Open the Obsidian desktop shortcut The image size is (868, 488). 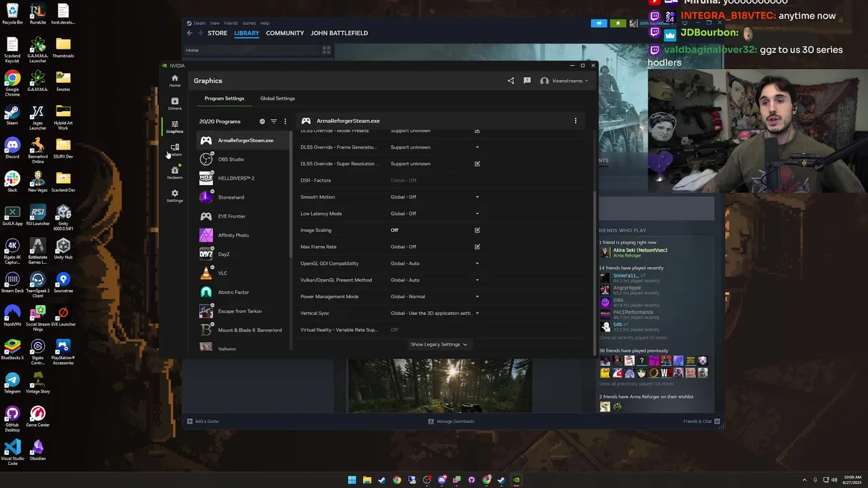(x=37, y=450)
